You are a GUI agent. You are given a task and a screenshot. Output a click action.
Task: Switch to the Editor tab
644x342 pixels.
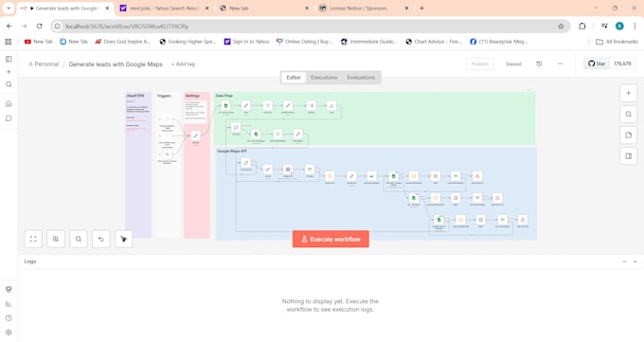coord(294,78)
